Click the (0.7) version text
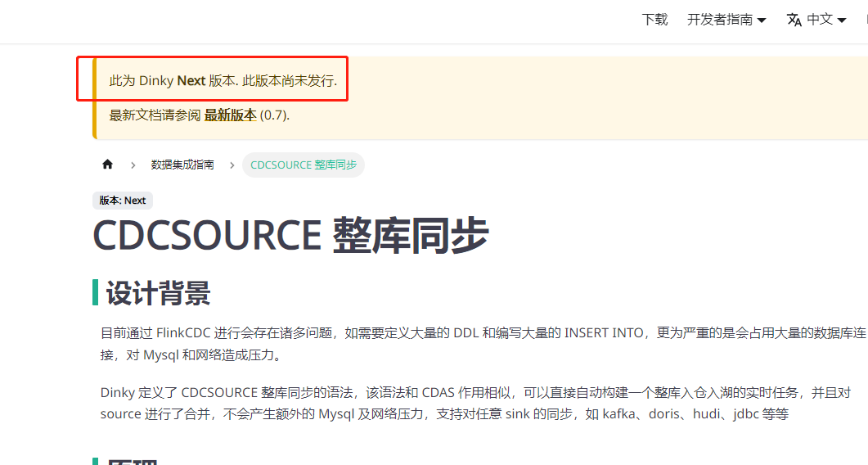This screenshot has width=868, height=465. [x=275, y=115]
